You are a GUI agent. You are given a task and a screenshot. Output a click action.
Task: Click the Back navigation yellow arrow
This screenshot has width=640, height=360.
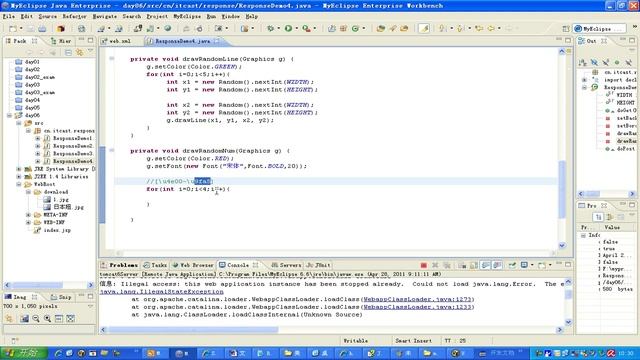[491, 29]
